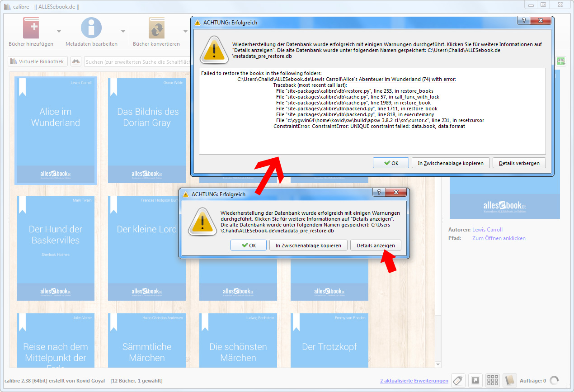Viewport: 574px width, 392px height.
Task: Toggle the book details panel icon
Action: [509, 381]
